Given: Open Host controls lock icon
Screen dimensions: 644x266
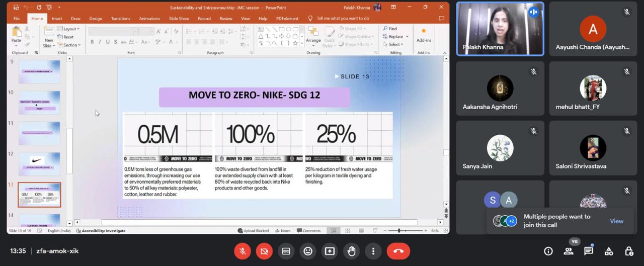Looking at the screenshot, I should click(629, 251).
